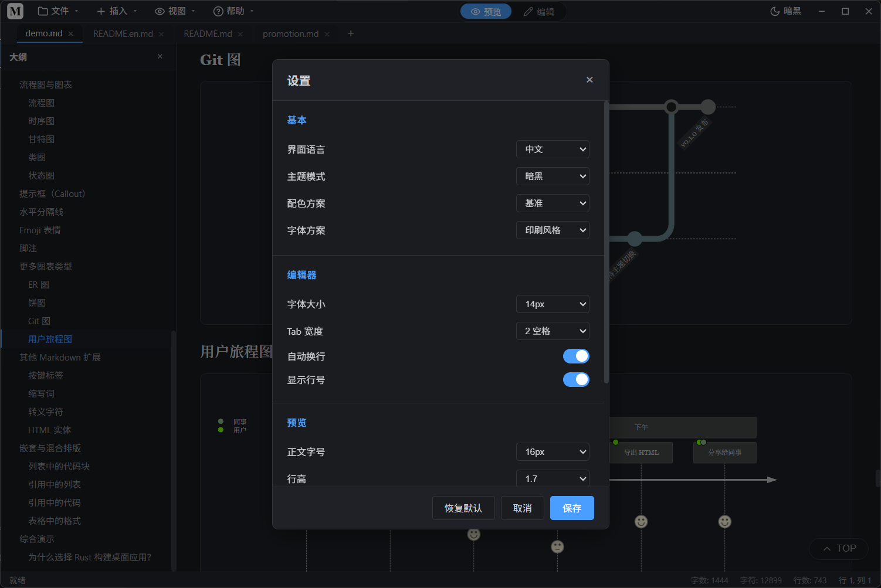Select 更多图表类型 in outline
The image size is (881, 588).
coord(46,266)
